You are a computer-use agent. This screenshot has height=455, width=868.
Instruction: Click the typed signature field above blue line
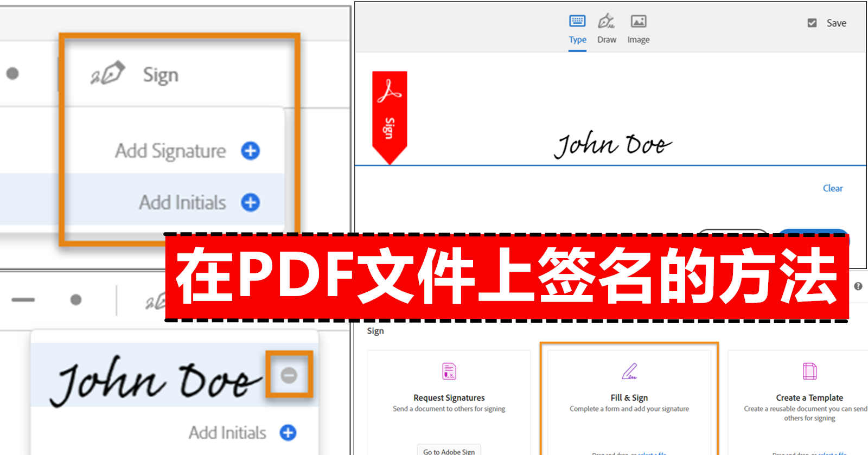[x=612, y=145]
